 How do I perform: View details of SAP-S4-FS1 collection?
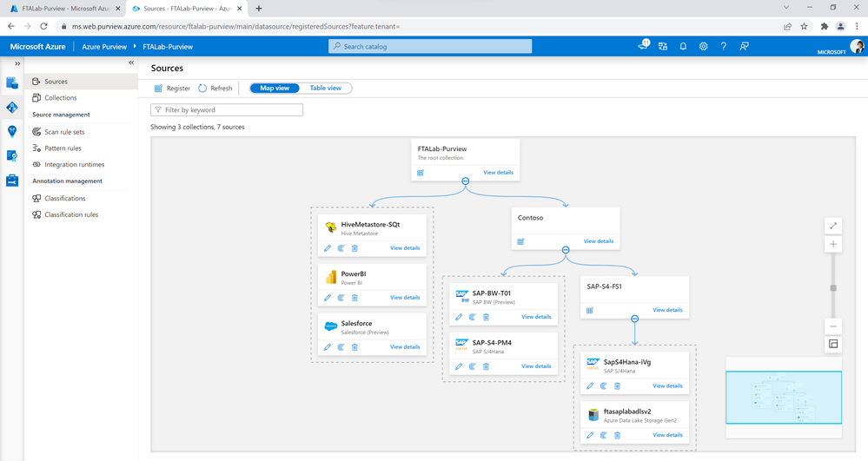click(x=667, y=310)
